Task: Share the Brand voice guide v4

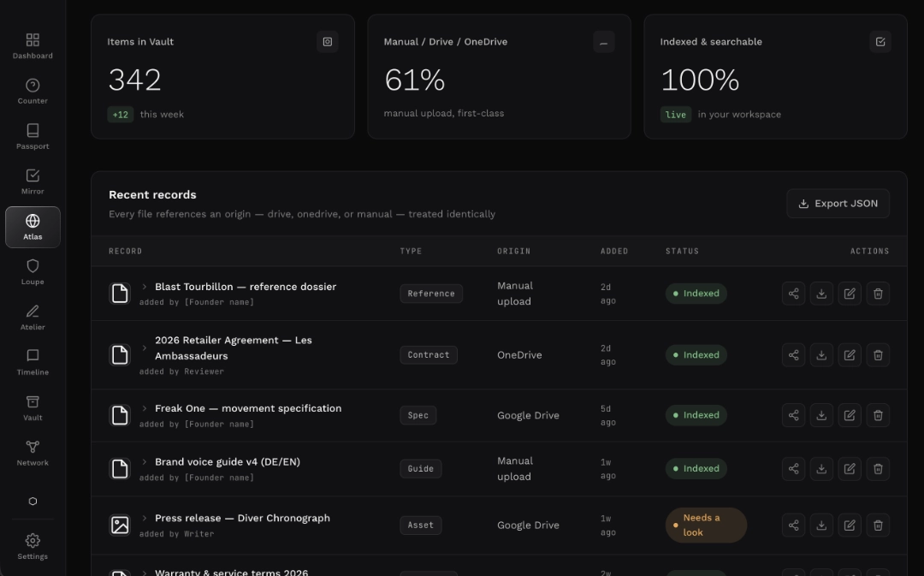Action: coord(793,469)
